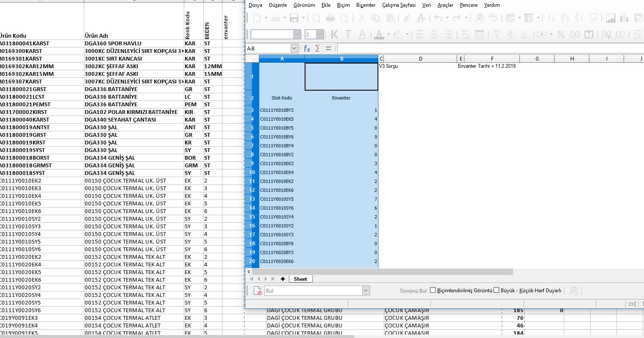Viewport: 644px width, 338px height.
Task: Open the font color dropdown arrow
Action: coord(388,34)
